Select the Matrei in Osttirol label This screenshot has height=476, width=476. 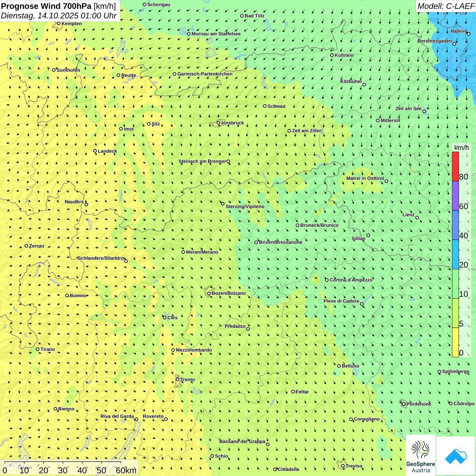point(365,178)
